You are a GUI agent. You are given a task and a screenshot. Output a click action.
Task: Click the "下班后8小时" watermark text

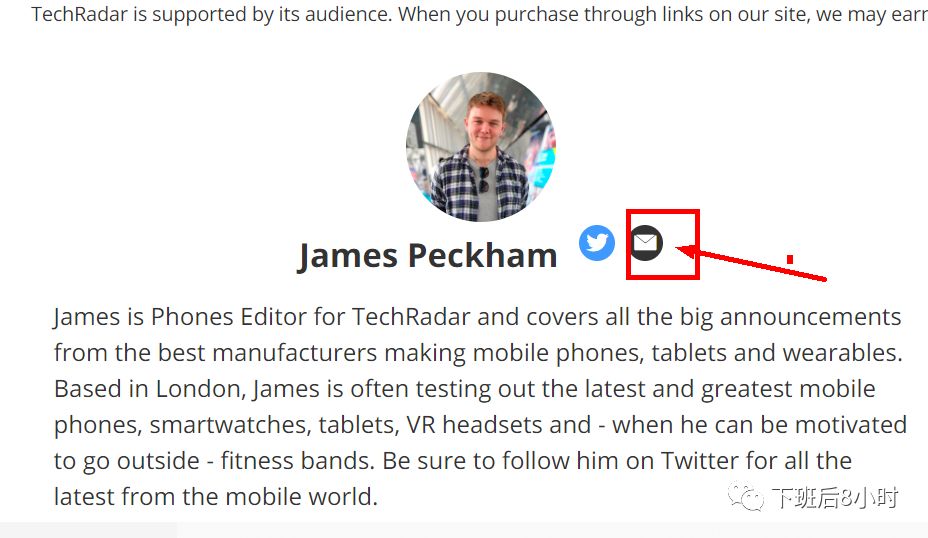click(834, 496)
